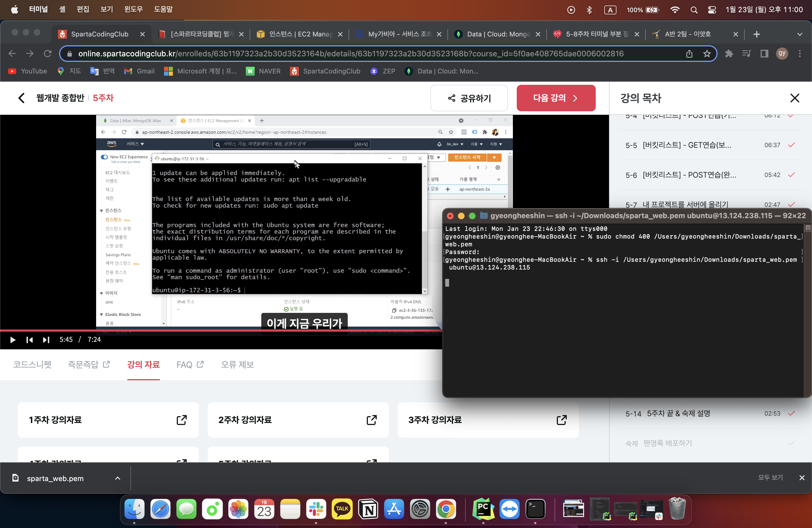Viewport: 812px width, 528px height.
Task: Open 편집 menu in menu bar
Action: point(83,10)
